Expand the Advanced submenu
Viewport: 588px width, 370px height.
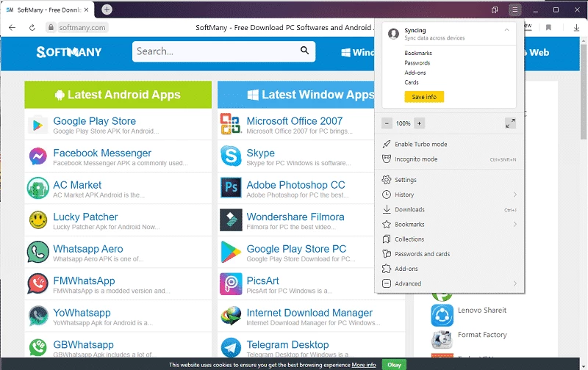(x=514, y=283)
